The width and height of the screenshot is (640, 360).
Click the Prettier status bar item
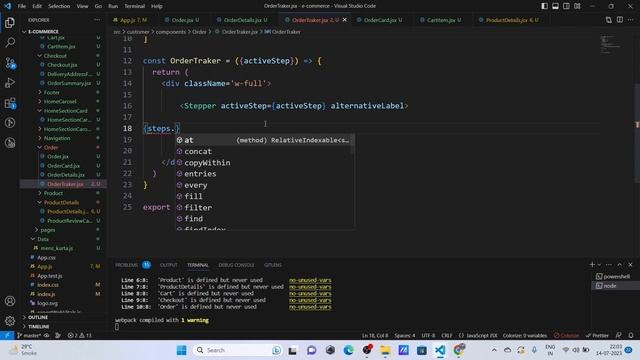597,336
